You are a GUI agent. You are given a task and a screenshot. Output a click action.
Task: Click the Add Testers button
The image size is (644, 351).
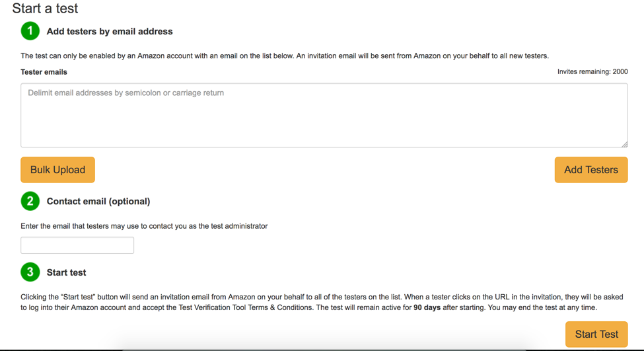[x=590, y=170]
